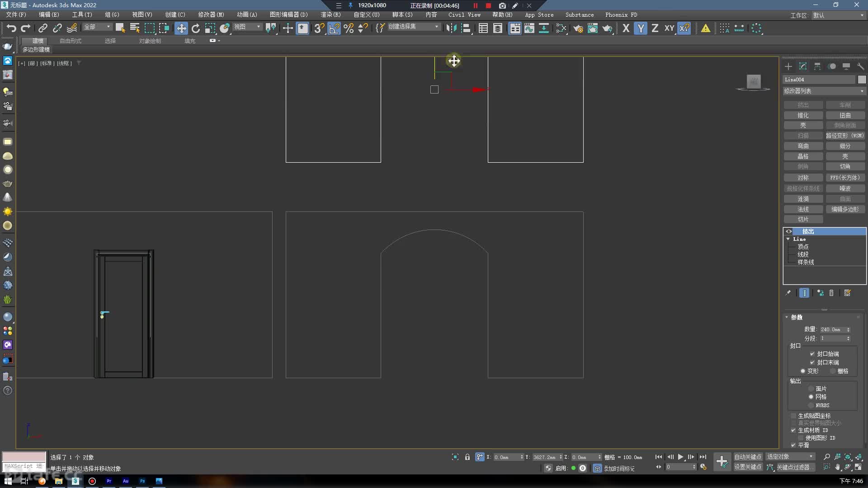Click the 自动关键点 button
Viewport: 868px width, 488px height.
pyautogui.click(x=748, y=457)
